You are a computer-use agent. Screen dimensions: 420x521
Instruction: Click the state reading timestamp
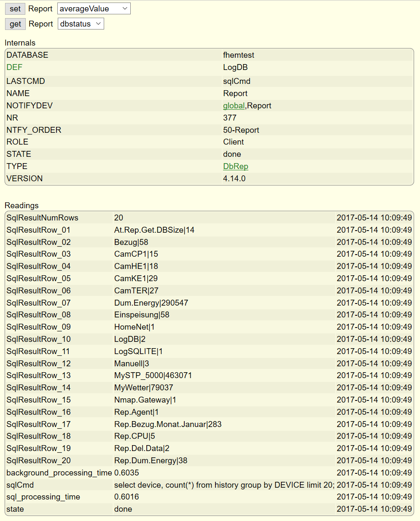point(374,509)
